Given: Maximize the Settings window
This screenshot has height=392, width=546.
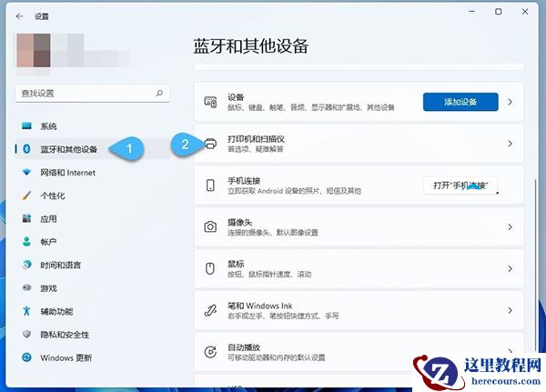Looking at the screenshot, I should click(x=499, y=12).
